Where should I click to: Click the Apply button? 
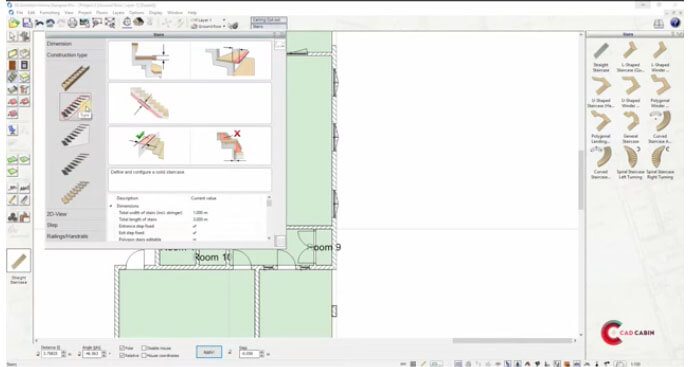tap(209, 352)
